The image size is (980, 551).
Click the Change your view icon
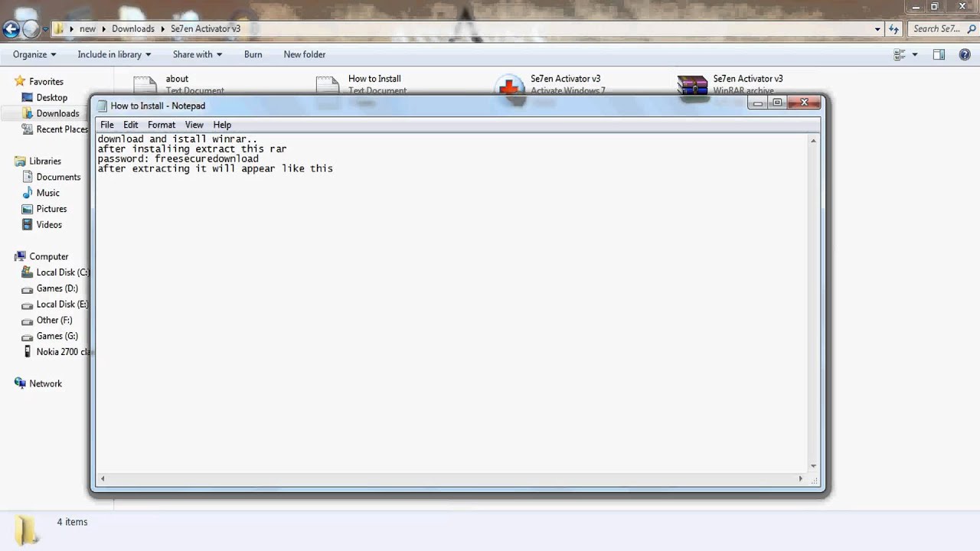pyautogui.click(x=900, y=54)
